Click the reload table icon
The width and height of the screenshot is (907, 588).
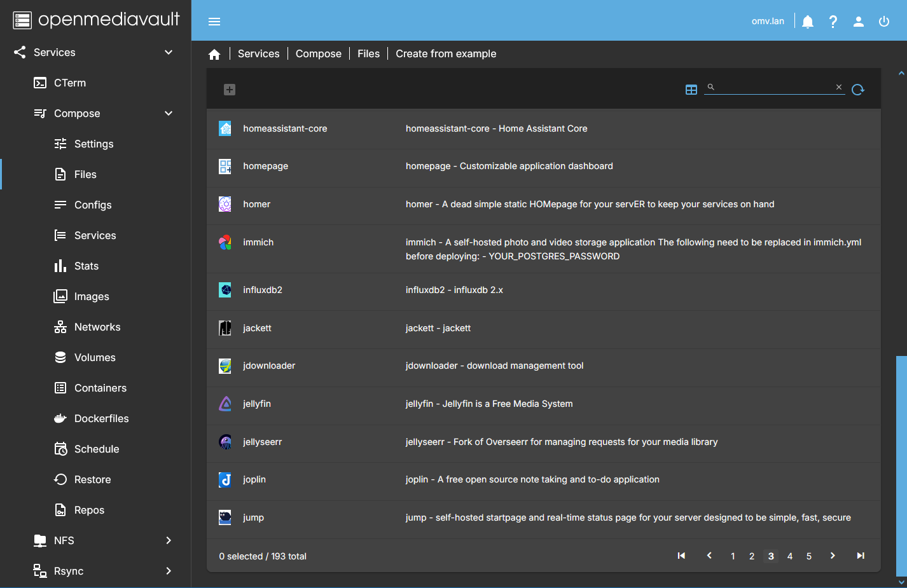[x=858, y=90]
